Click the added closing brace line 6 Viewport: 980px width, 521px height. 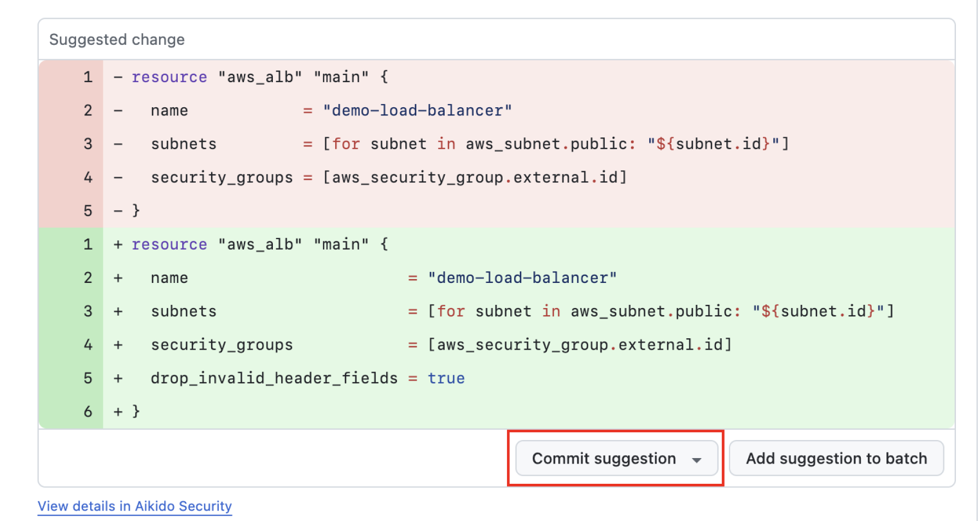[497, 412]
